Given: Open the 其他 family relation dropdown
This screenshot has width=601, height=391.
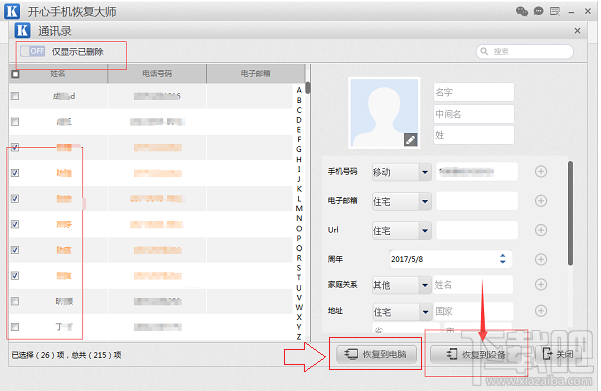Looking at the screenshot, I should [425, 285].
